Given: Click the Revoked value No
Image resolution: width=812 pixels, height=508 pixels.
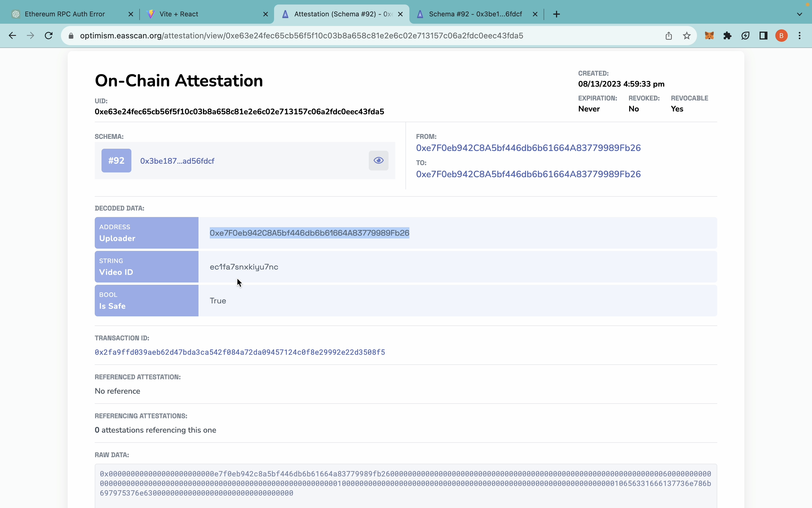Looking at the screenshot, I should coord(634,109).
